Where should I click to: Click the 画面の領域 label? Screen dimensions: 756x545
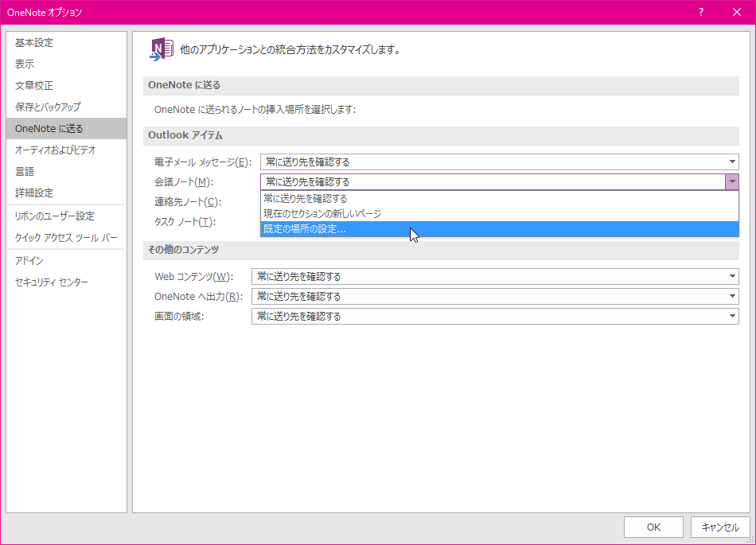click(179, 317)
